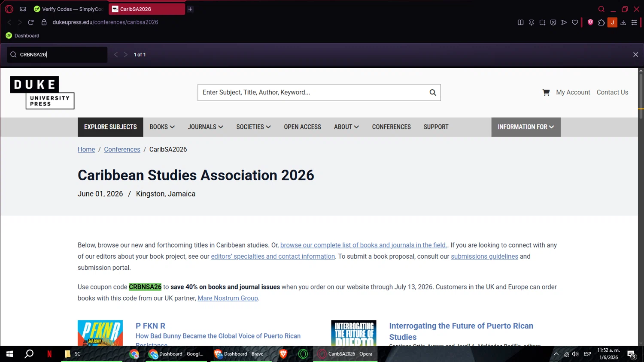
Task: Expand the Journals dropdown menu
Action: 206,127
